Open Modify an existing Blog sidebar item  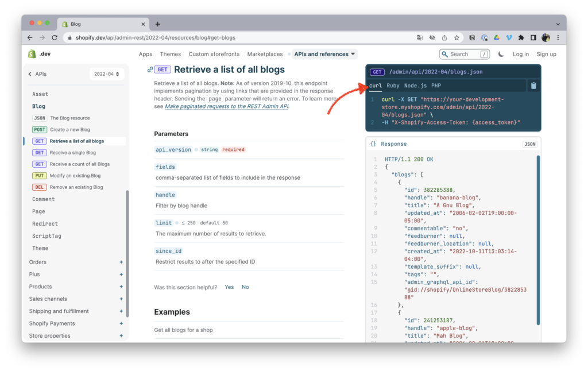[75, 176]
